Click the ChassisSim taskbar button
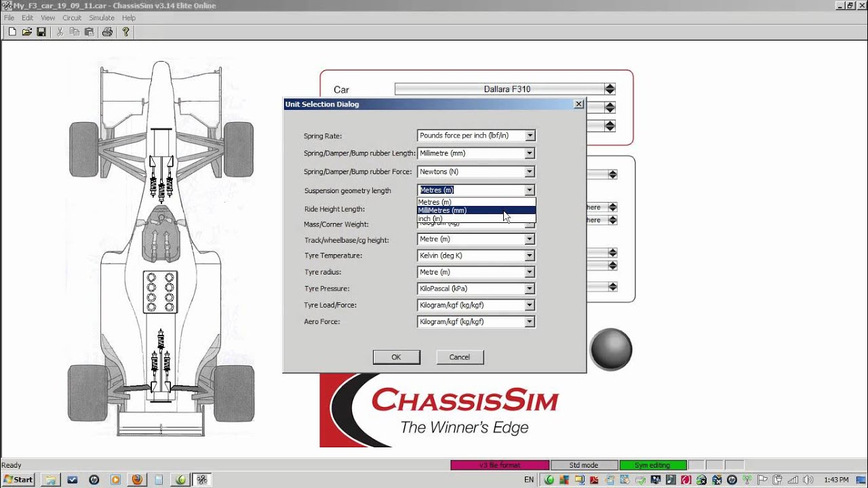The image size is (868, 488). coord(201,480)
